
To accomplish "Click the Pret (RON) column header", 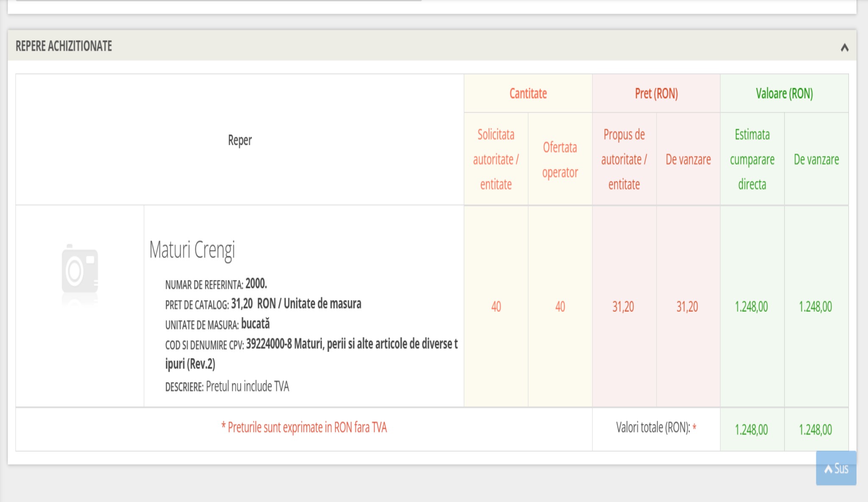I will point(656,94).
